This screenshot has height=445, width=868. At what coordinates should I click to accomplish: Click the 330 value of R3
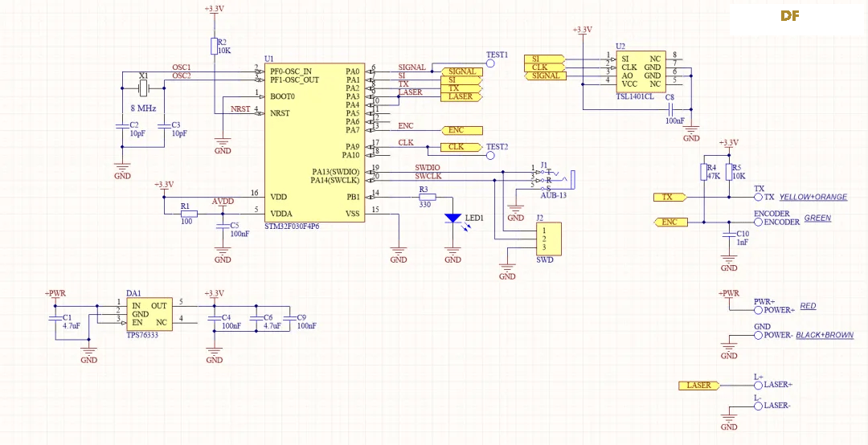pos(425,206)
